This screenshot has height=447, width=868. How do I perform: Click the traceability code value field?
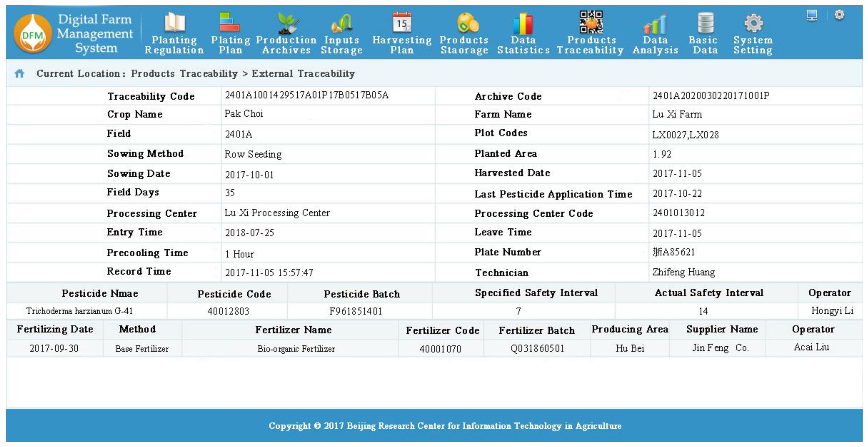click(307, 95)
